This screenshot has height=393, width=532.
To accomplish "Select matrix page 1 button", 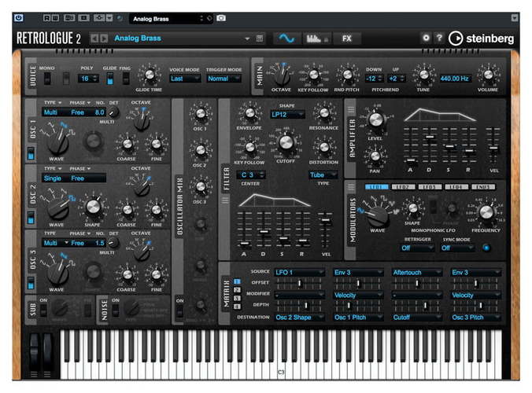I will (x=237, y=281).
